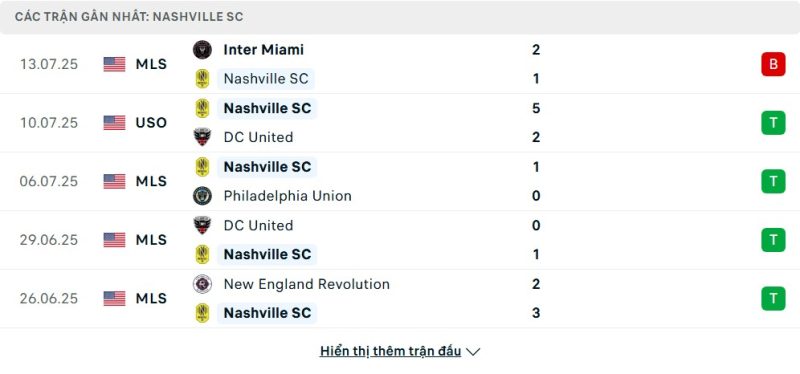Click Nashville SC crest in 13.07.25 match
Viewport: 800px width, 374px height.
[x=203, y=79]
